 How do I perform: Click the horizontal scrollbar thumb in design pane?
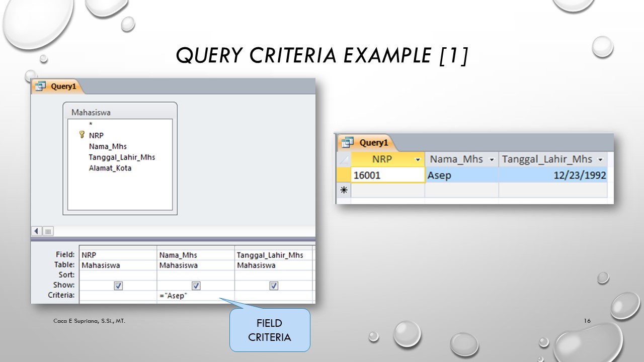(48, 231)
